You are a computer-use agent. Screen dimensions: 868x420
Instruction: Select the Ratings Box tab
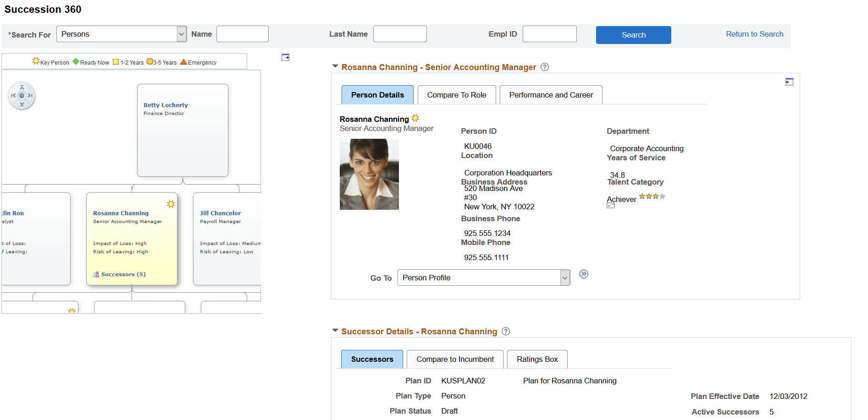pyautogui.click(x=537, y=359)
